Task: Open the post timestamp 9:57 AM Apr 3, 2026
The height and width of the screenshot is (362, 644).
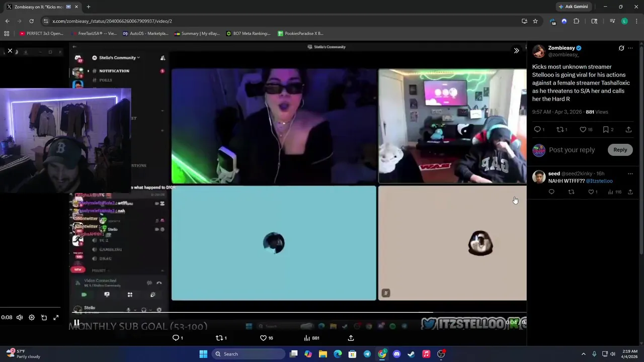Action: click(x=557, y=112)
